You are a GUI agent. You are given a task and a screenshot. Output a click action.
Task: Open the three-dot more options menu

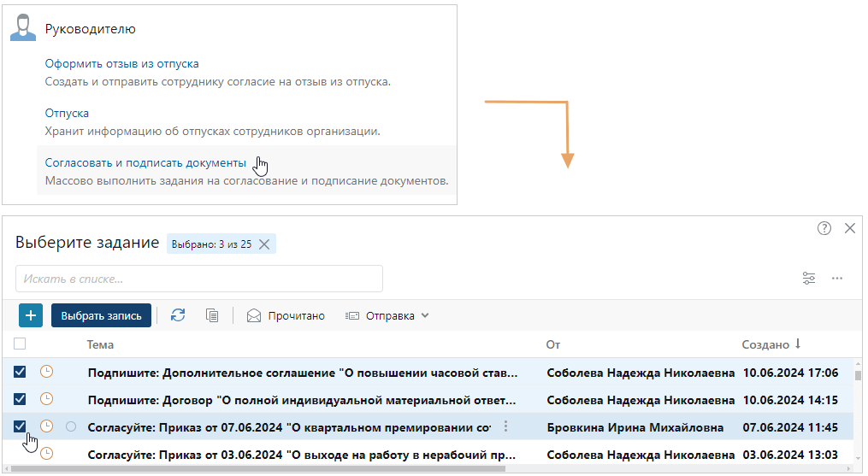(x=837, y=279)
